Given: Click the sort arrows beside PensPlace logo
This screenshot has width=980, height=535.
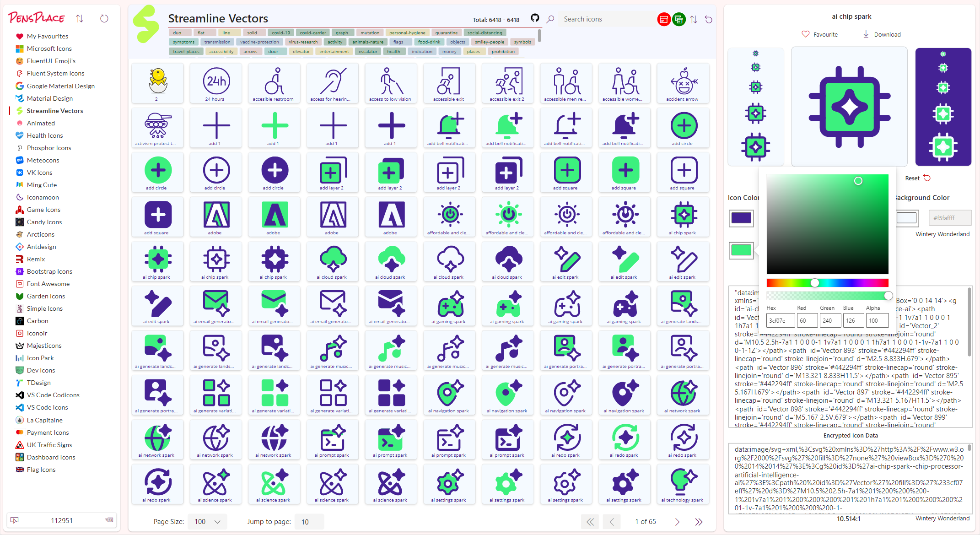Looking at the screenshot, I should click(80, 18).
